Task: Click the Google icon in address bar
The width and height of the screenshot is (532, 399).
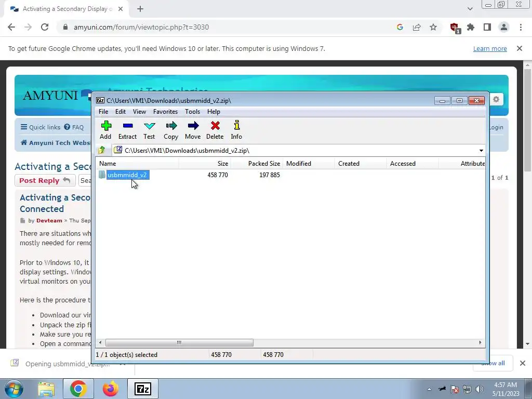Action: 400,27
